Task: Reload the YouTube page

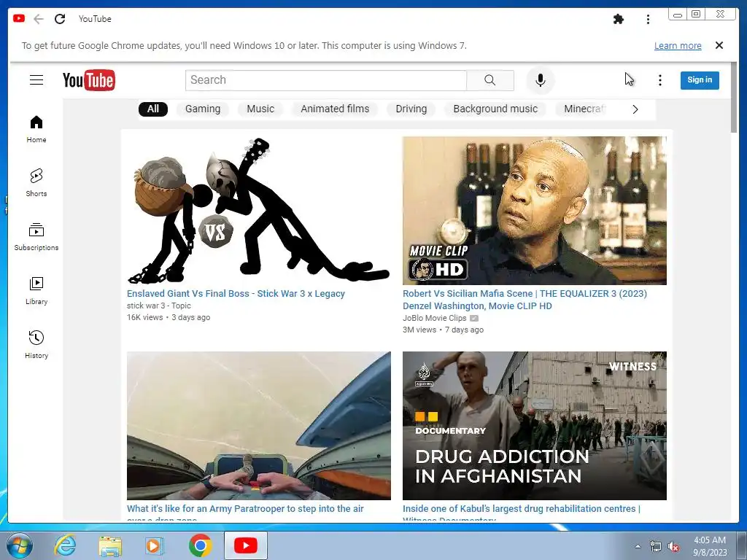Action: (x=60, y=19)
